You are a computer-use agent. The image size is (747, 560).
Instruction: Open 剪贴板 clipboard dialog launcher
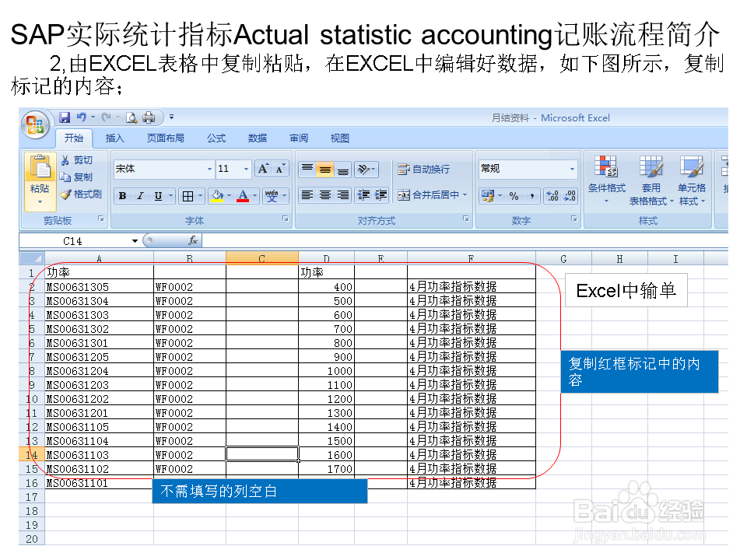(x=101, y=219)
